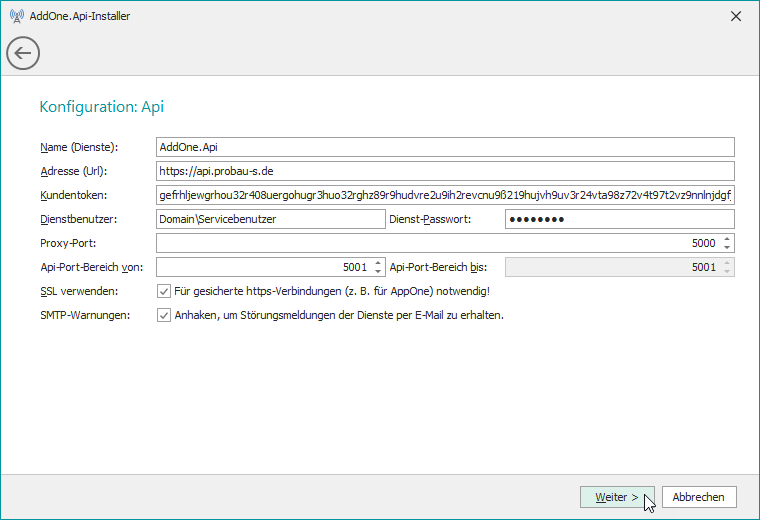The width and height of the screenshot is (760, 520).
Task: Click into the Kundentoken field
Action: 445,195
